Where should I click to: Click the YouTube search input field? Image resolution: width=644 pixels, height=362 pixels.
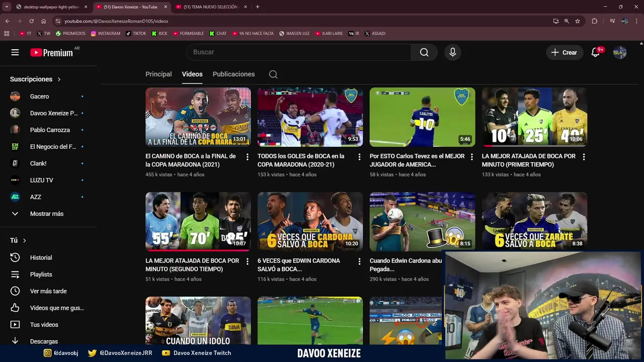tap(298, 52)
